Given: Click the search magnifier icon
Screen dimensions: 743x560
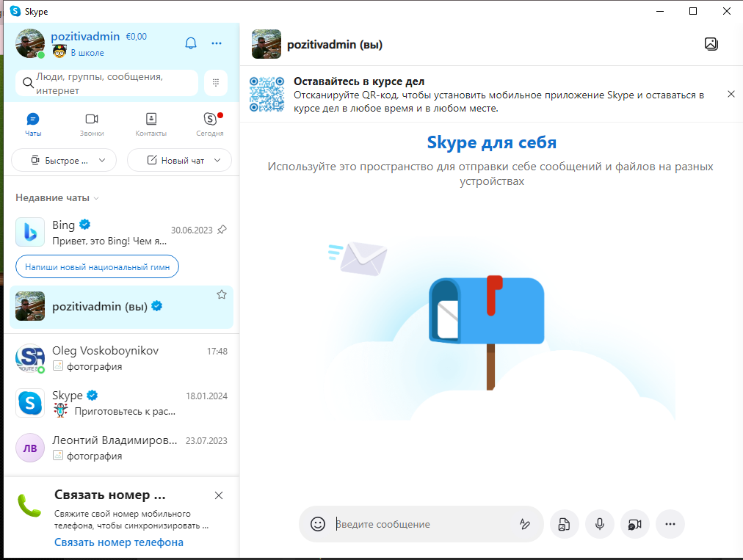Looking at the screenshot, I should pyautogui.click(x=28, y=83).
